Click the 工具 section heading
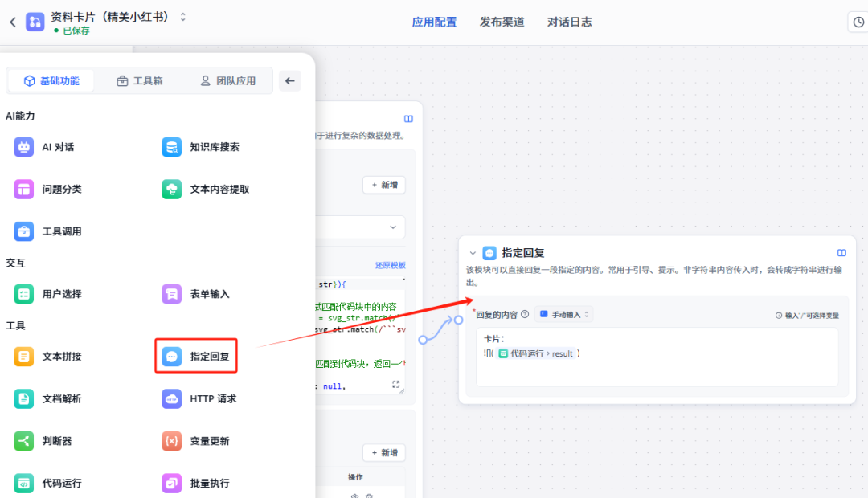This screenshot has width=868, height=498. pyautogui.click(x=15, y=325)
